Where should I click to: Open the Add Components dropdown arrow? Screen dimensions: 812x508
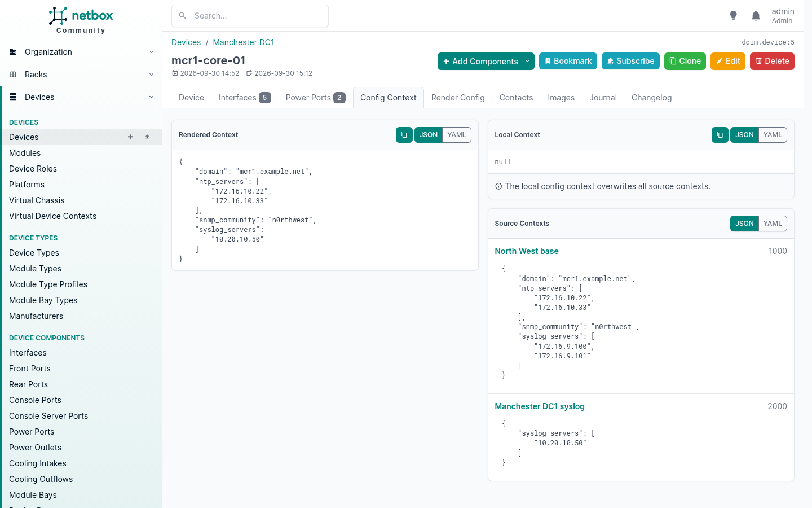click(x=528, y=61)
